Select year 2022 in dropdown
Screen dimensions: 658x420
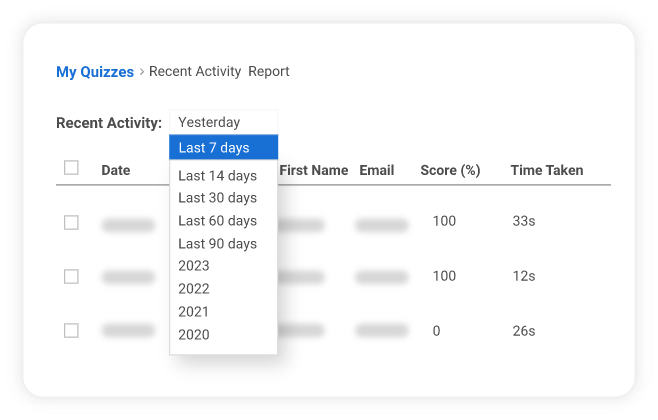point(194,289)
